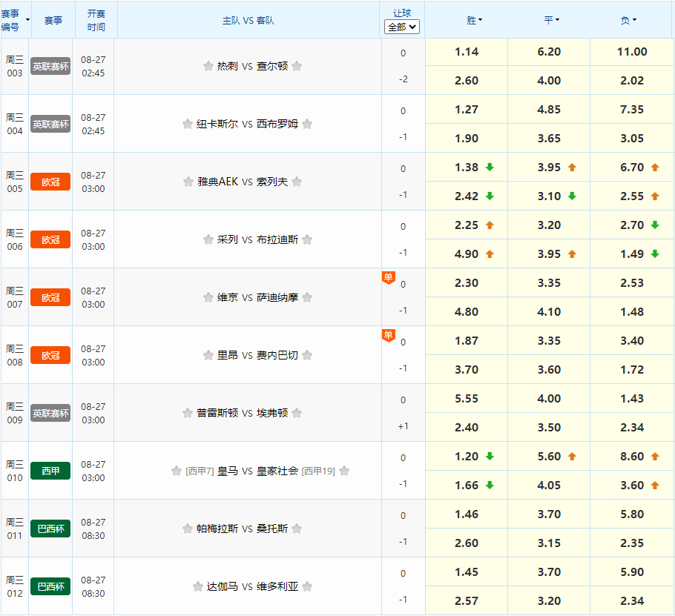
Task: Pick handicap win odds 1.90 match 004
Action: [x=467, y=139]
